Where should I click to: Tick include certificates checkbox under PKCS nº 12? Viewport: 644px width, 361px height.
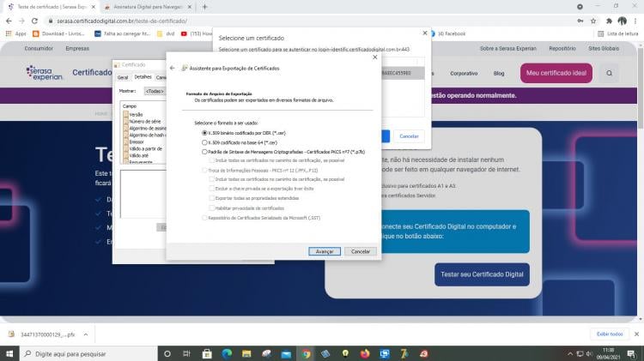pos(212,179)
